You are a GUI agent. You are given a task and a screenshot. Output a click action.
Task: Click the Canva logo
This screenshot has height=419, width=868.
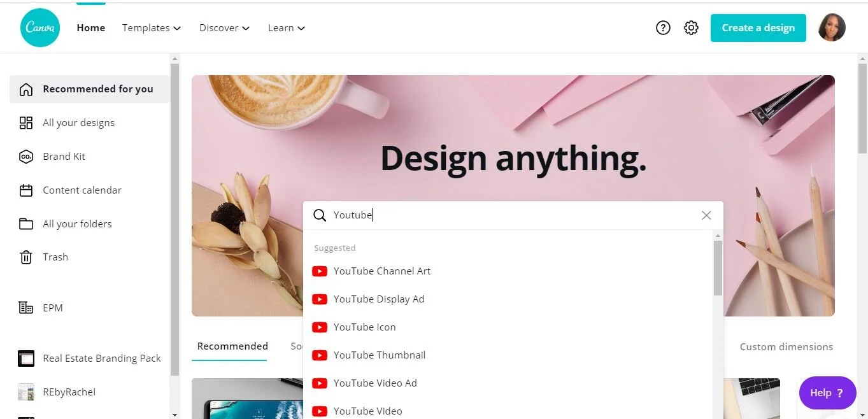pos(40,27)
